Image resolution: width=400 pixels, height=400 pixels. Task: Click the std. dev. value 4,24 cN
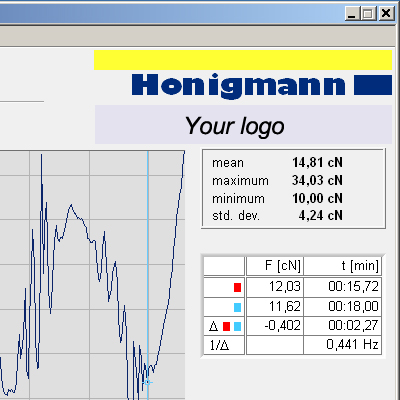321,216
